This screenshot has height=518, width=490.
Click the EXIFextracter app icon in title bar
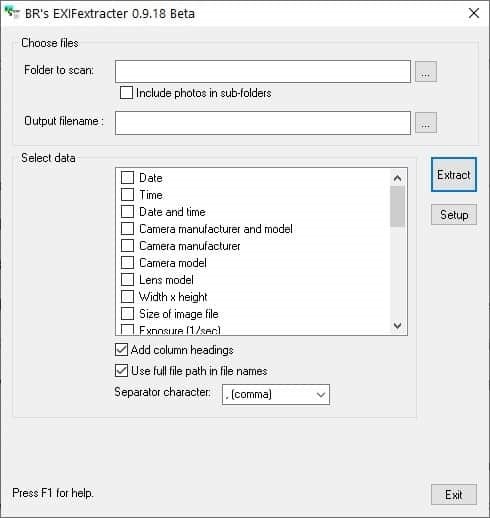click(12, 13)
